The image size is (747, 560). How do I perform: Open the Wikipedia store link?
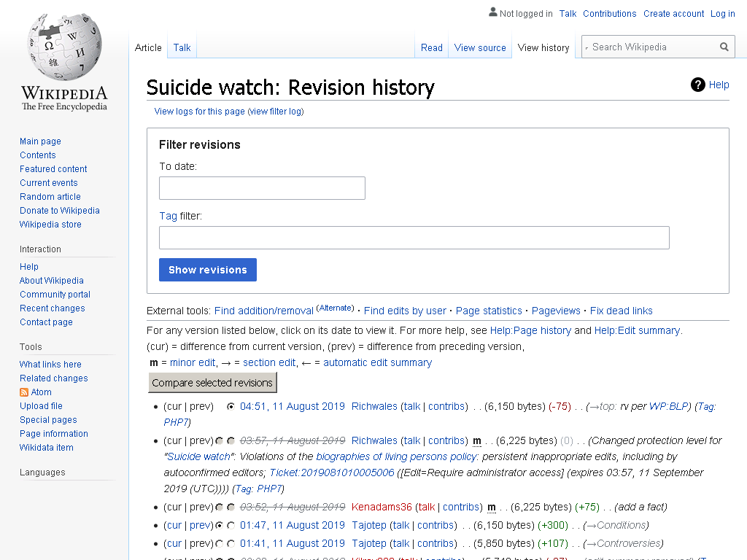50,225
